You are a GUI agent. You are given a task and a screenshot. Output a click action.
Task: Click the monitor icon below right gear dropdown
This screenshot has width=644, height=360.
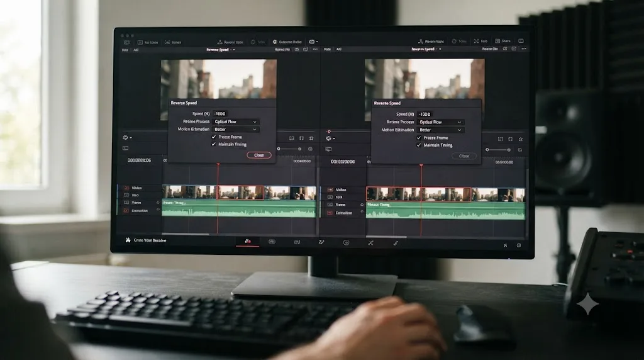(x=328, y=149)
